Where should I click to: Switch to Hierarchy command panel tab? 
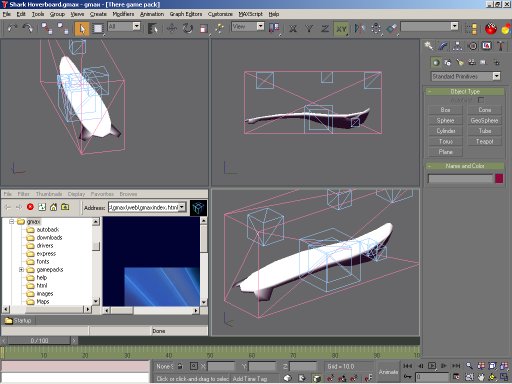click(458, 46)
